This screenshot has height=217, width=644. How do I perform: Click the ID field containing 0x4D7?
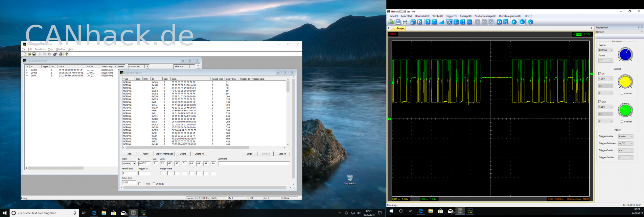tap(144, 163)
